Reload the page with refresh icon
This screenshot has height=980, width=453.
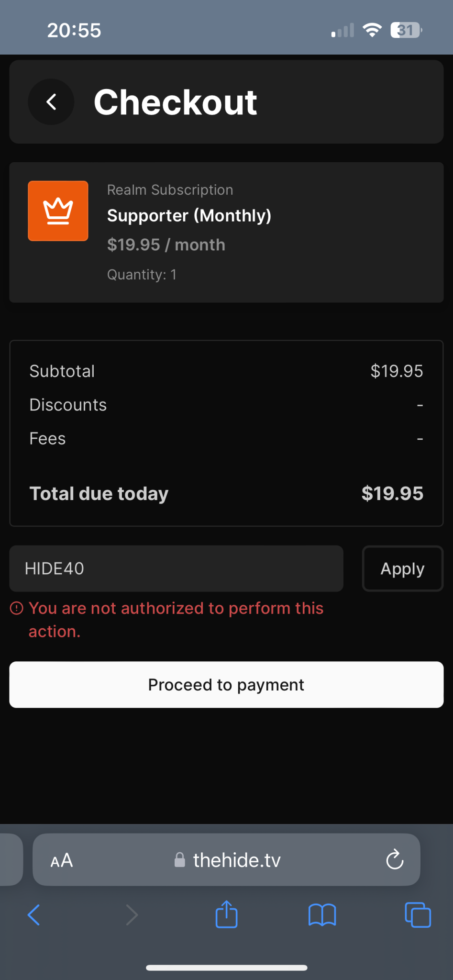(395, 860)
